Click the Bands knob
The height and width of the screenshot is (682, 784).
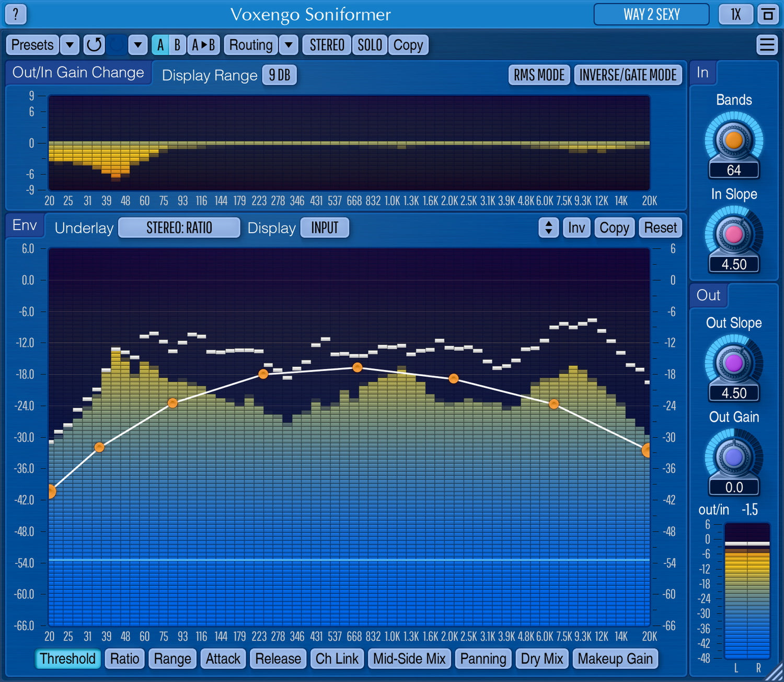(x=733, y=140)
